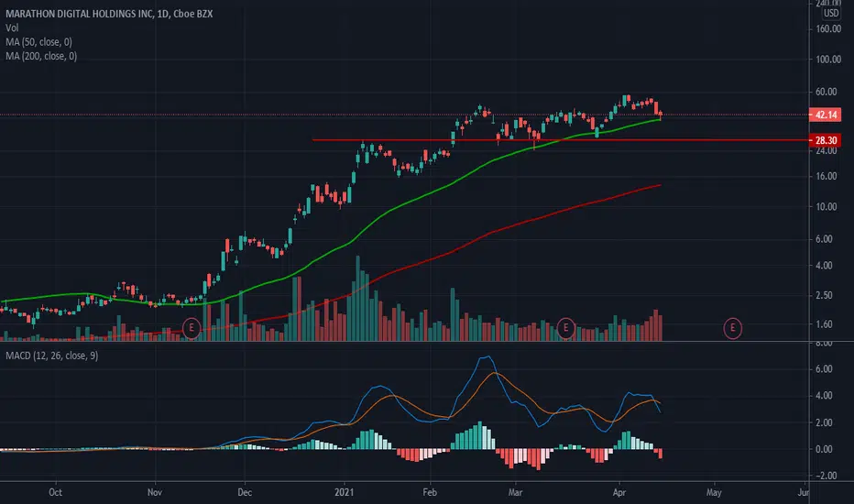Click the 100.00 price axis label
854x504 pixels.
click(827, 60)
